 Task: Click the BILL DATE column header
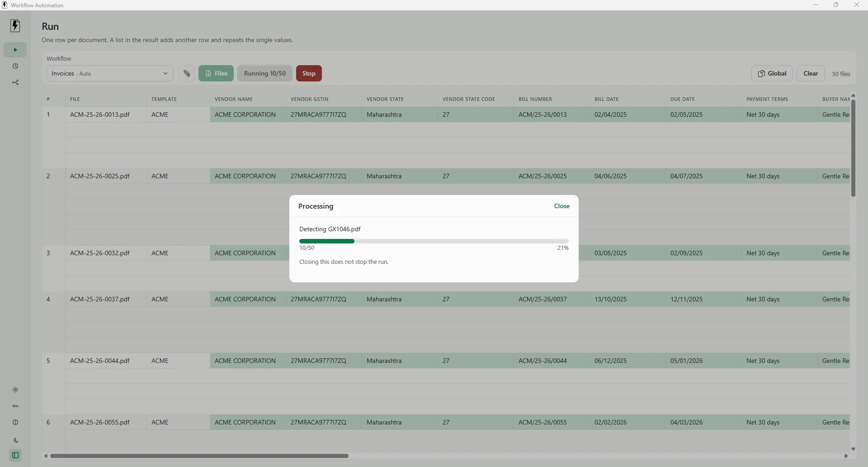coord(627,99)
